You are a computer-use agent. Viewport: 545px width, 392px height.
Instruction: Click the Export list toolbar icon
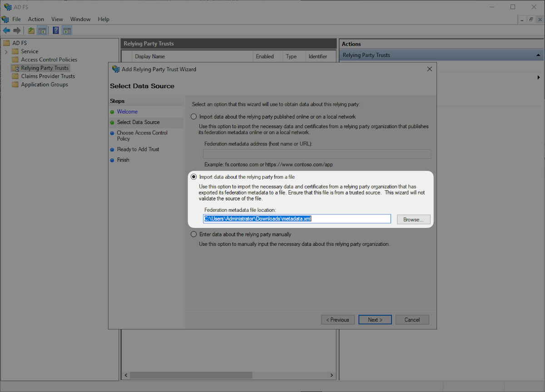pos(30,30)
